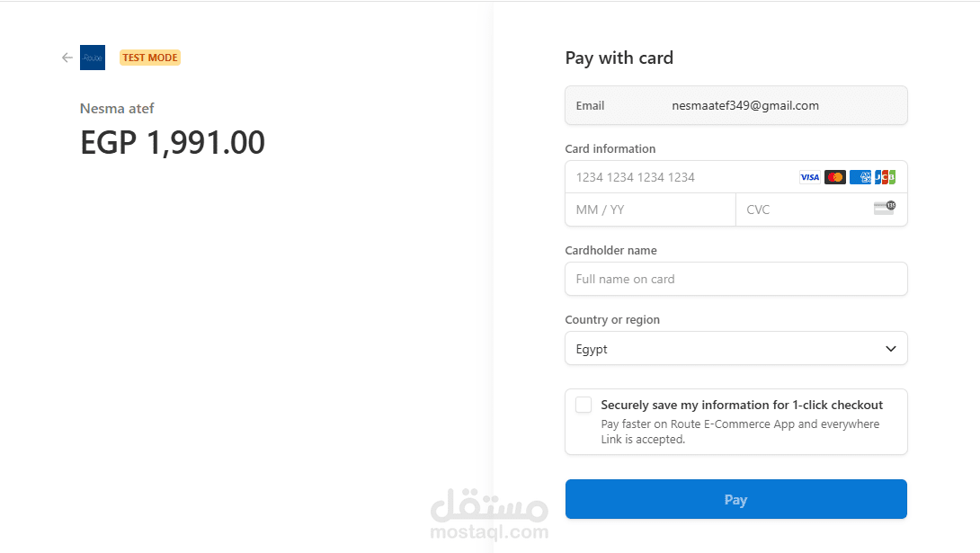Click the JCB card brand icon

[x=885, y=177]
